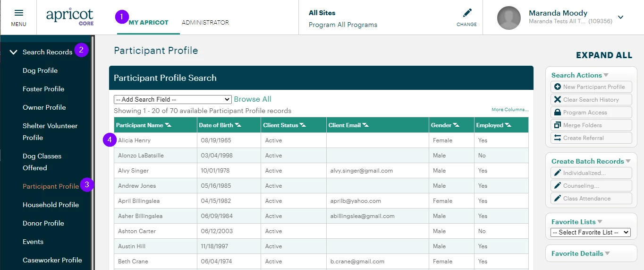Expand the Favorite Details panel arrow
Viewport: 644px width, 270px height.
[x=607, y=253]
